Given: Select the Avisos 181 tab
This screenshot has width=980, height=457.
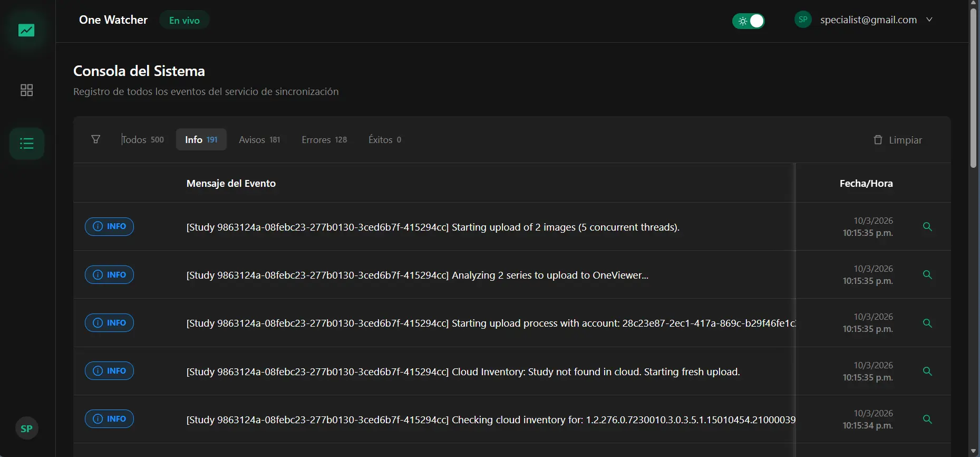Looking at the screenshot, I should pyautogui.click(x=259, y=140).
